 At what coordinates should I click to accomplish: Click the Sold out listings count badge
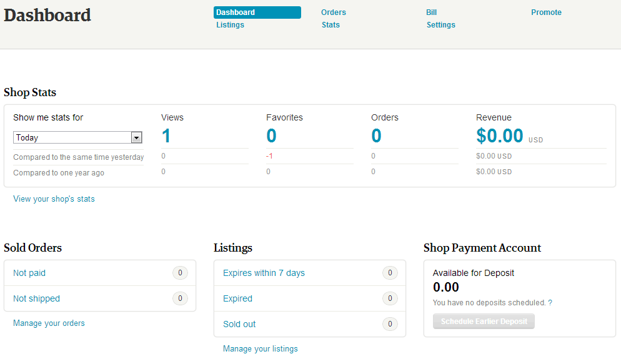(x=390, y=324)
